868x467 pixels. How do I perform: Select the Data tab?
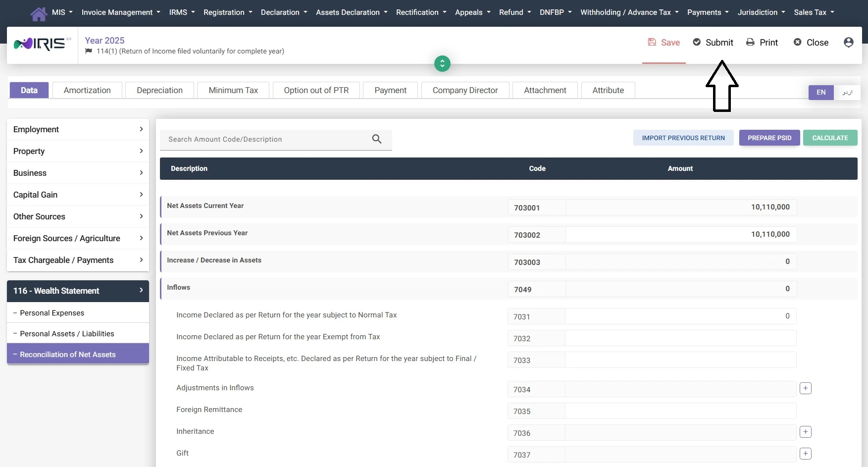[29, 90]
